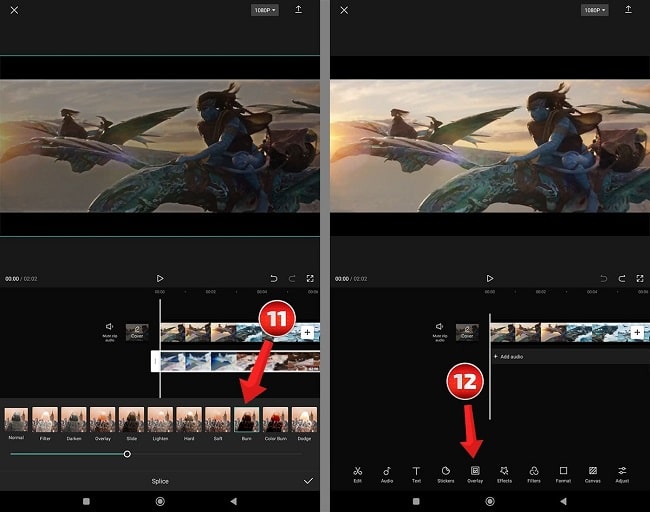
Task: Open the Overlay tool
Action: coord(475,474)
